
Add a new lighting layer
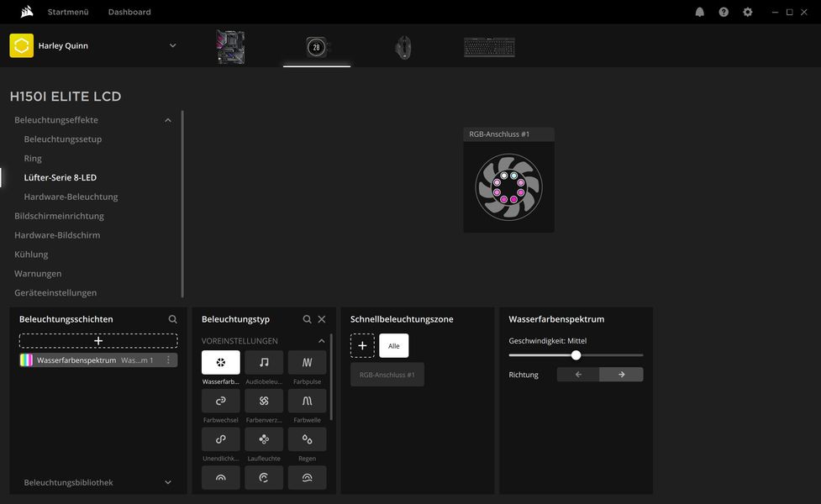98,341
